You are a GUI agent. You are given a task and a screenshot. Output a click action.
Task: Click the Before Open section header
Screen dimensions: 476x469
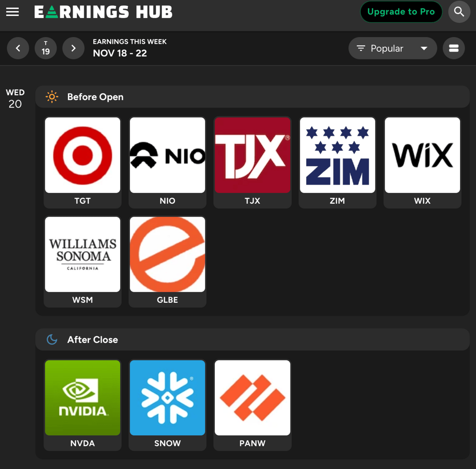tap(252, 97)
